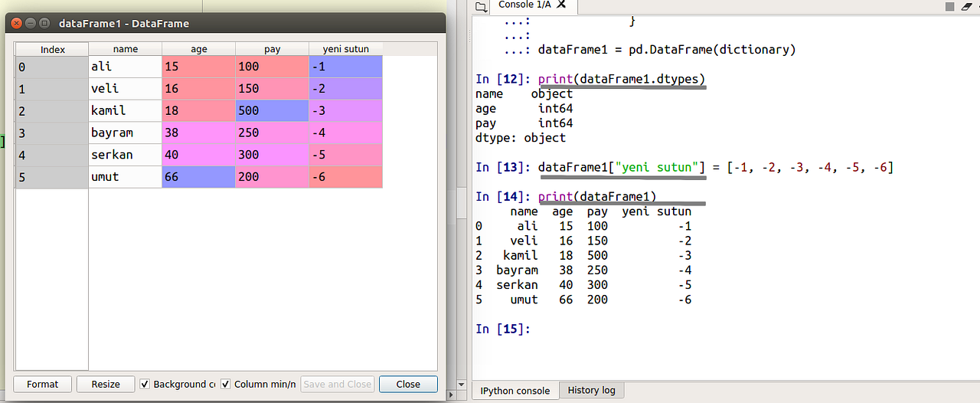Select the age cell with value 66
The image size is (980, 403).
[199, 177]
